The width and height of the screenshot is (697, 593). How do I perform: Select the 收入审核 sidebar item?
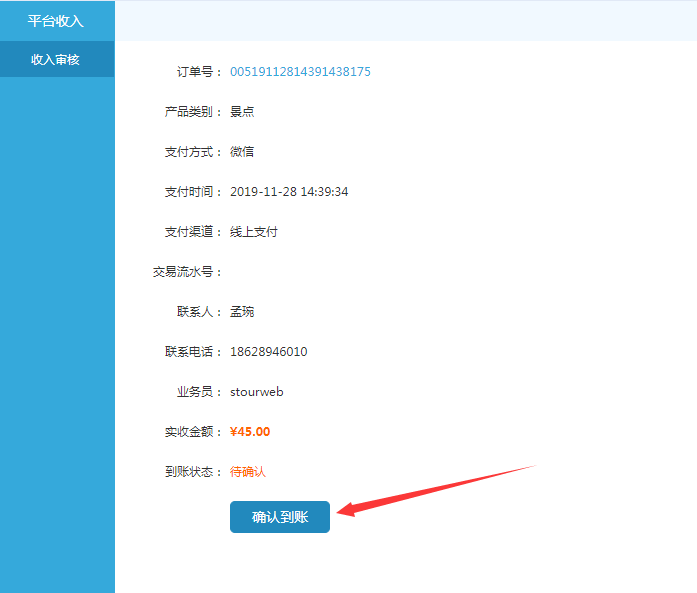point(56,60)
